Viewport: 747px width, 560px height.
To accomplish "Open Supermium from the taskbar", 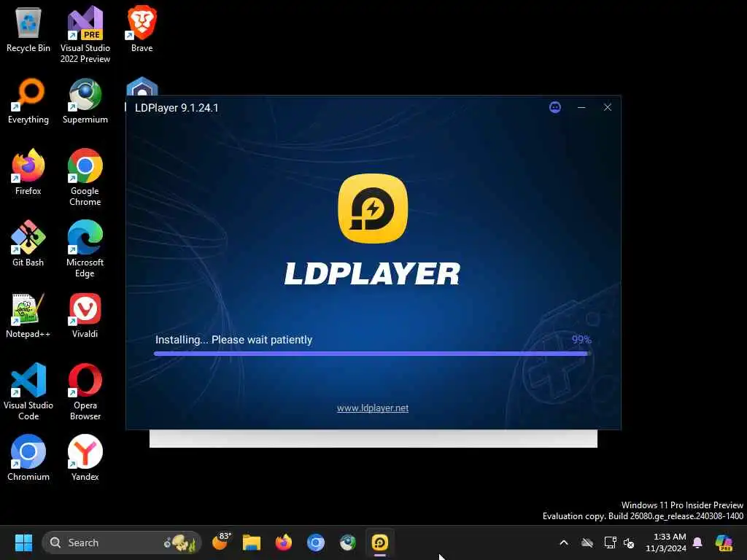I will point(348,542).
